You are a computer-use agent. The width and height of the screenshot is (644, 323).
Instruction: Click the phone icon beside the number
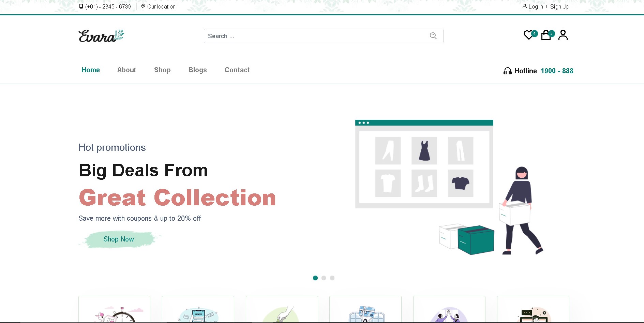pyautogui.click(x=81, y=6)
